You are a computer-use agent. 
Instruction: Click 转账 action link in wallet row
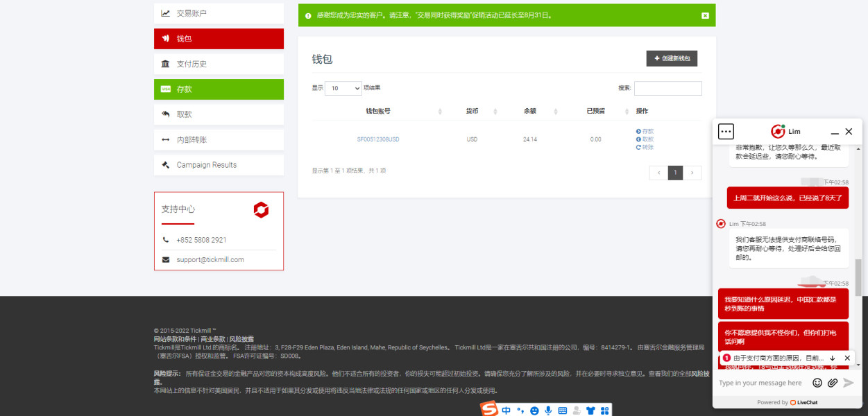[x=645, y=147]
